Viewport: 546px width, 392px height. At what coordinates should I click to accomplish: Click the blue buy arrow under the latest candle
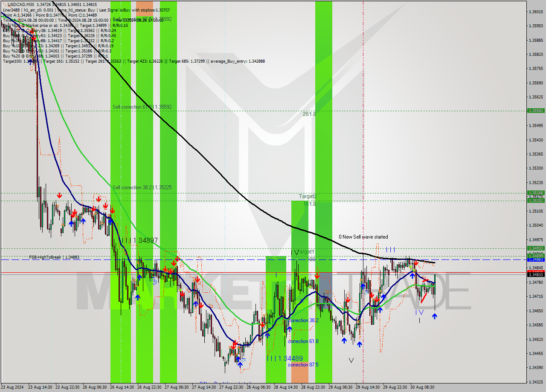click(434, 316)
